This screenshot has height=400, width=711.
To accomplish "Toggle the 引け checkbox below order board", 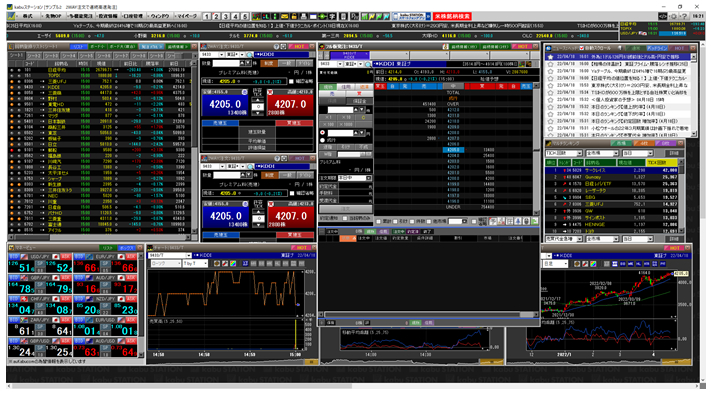I will click(x=395, y=221).
